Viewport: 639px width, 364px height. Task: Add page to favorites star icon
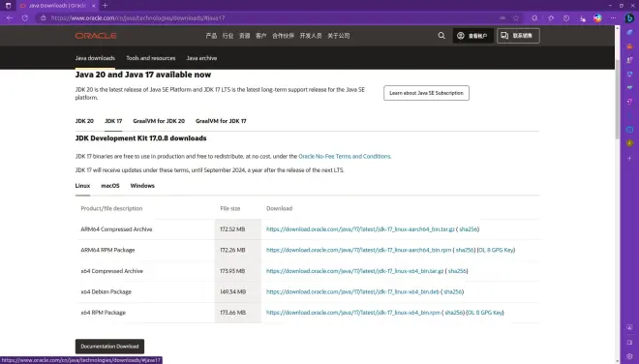coord(516,18)
